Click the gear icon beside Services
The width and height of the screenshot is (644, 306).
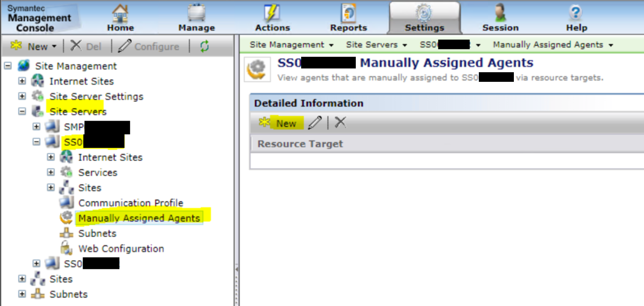(66, 172)
